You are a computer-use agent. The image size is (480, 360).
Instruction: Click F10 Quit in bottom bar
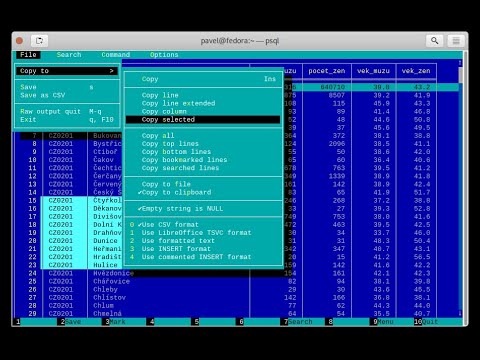pos(426,322)
